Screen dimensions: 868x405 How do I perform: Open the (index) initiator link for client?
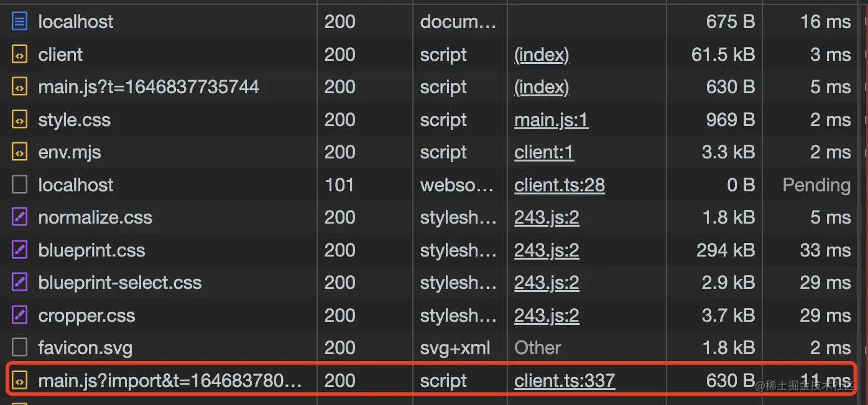pyautogui.click(x=542, y=55)
